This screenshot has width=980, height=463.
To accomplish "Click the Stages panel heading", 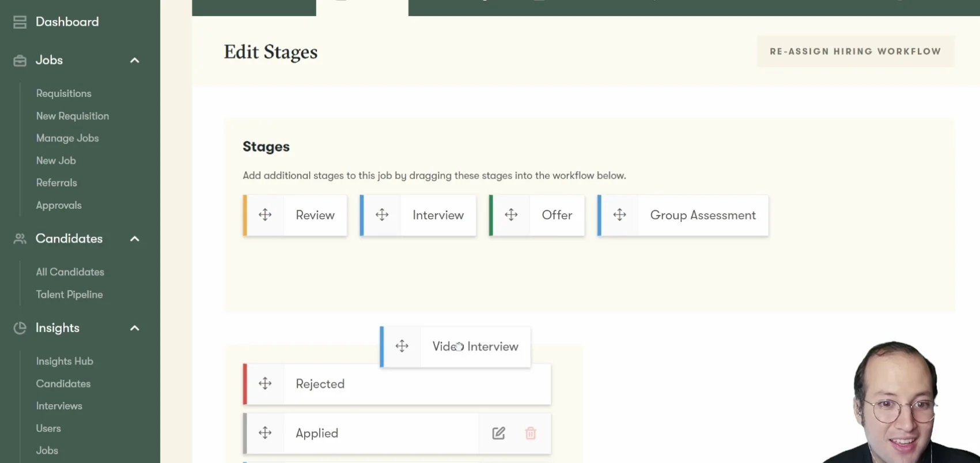I will (266, 146).
